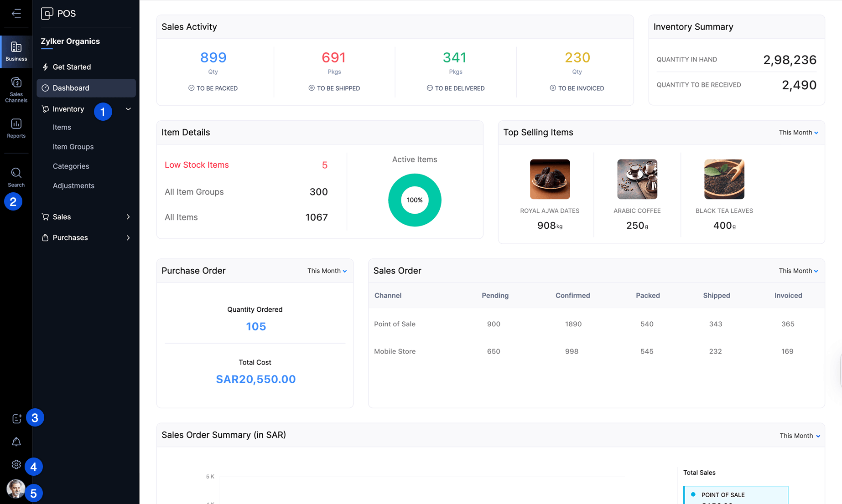Open Item Groups under Inventory
Viewport: 842px width, 504px height.
point(73,147)
